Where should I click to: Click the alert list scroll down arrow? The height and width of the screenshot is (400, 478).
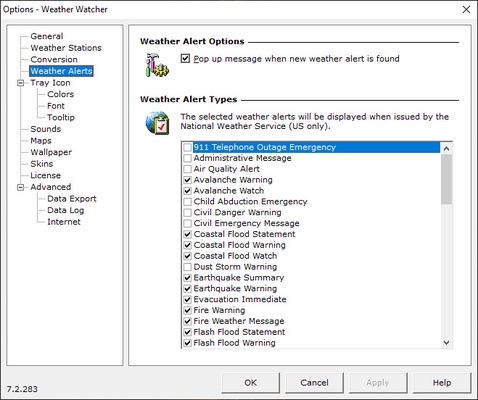click(446, 342)
